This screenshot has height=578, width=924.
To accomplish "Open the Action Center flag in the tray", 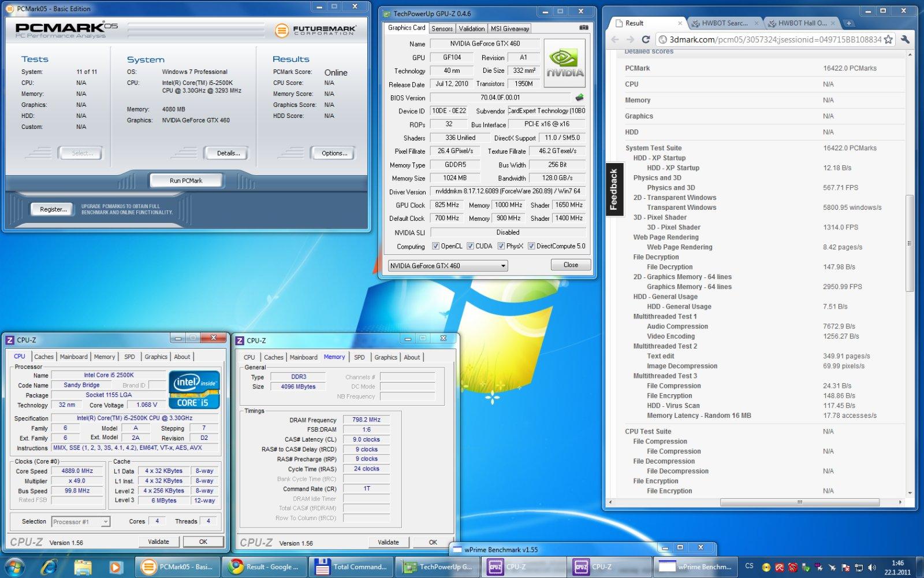I will pyautogui.click(x=845, y=568).
